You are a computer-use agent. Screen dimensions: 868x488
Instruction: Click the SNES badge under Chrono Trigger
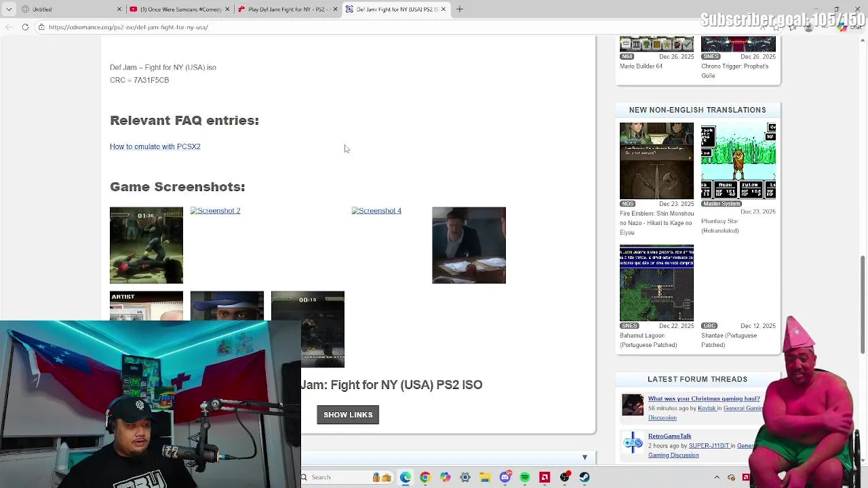(x=711, y=56)
